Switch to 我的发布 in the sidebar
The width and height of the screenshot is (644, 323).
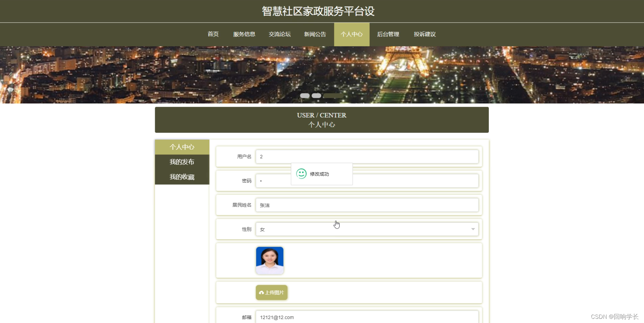pyautogui.click(x=182, y=162)
